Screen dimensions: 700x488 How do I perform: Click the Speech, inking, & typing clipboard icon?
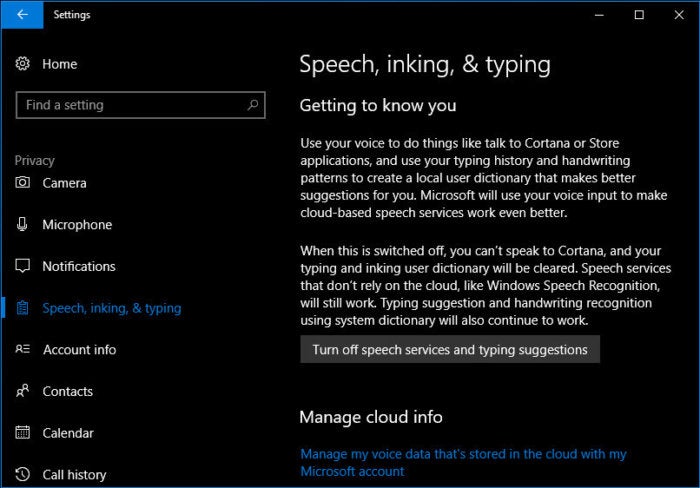pyautogui.click(x=22, y=308)
